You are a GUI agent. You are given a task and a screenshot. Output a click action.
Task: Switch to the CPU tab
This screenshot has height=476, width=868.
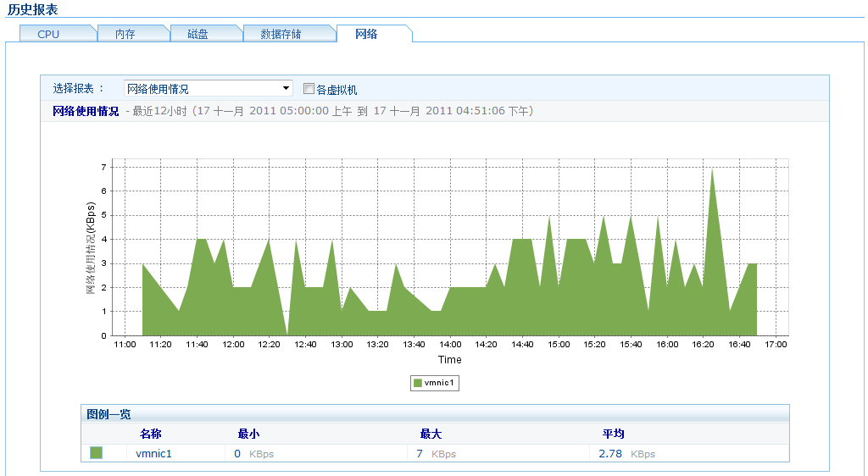pyautogui.click(x=49, y=34)
